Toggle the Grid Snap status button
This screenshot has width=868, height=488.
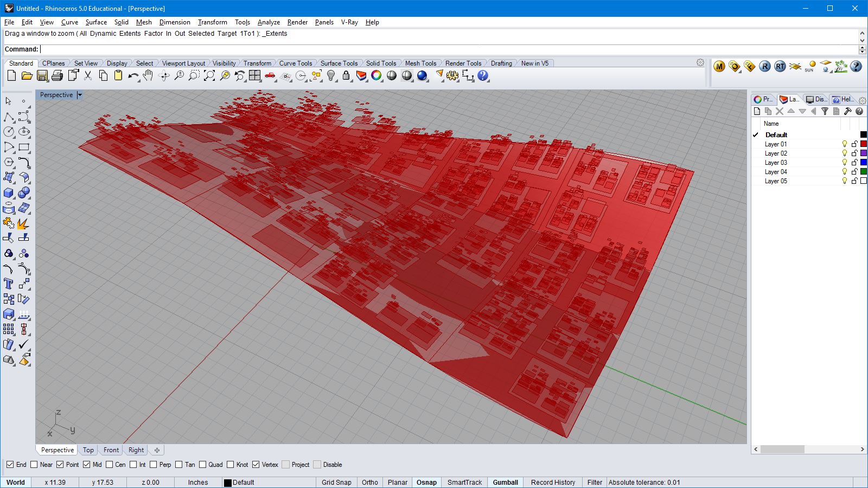tap(336, 482)
